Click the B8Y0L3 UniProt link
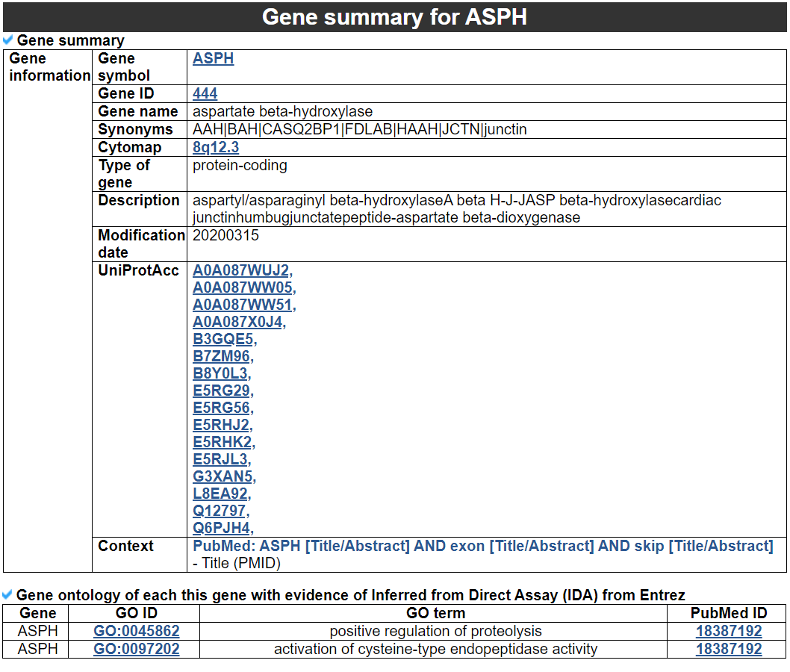790x672 pixels. click(x=220, y=373)
